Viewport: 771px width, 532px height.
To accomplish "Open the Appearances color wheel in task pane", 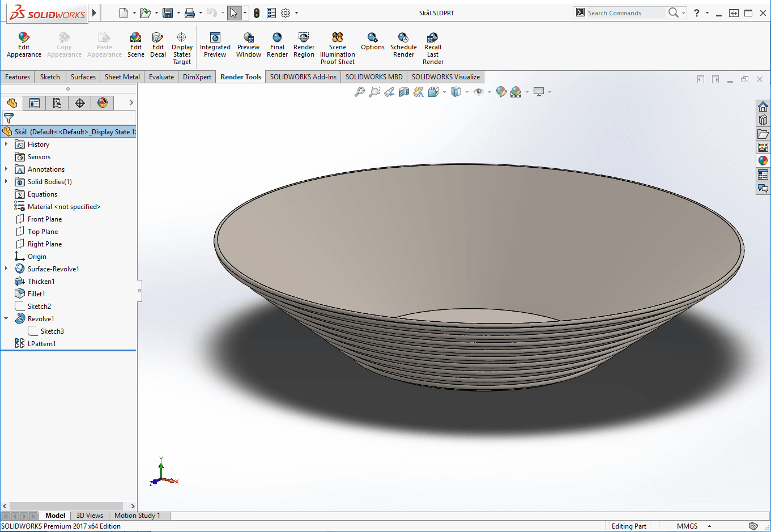I will 763,161.
